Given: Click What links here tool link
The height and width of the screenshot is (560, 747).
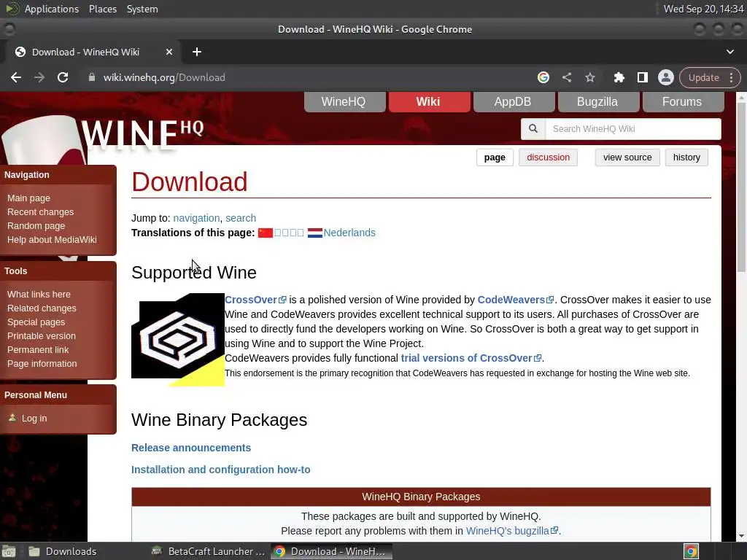Looking at the screenshot, I should (x=39, y=295).
